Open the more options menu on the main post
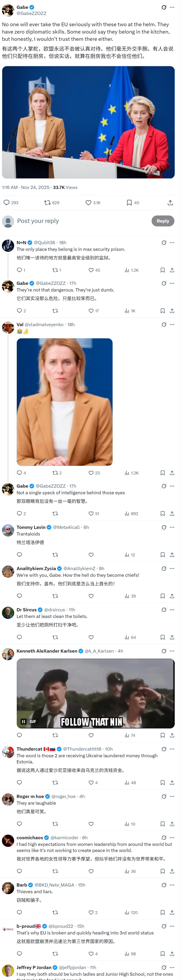 tap(172, 7)
